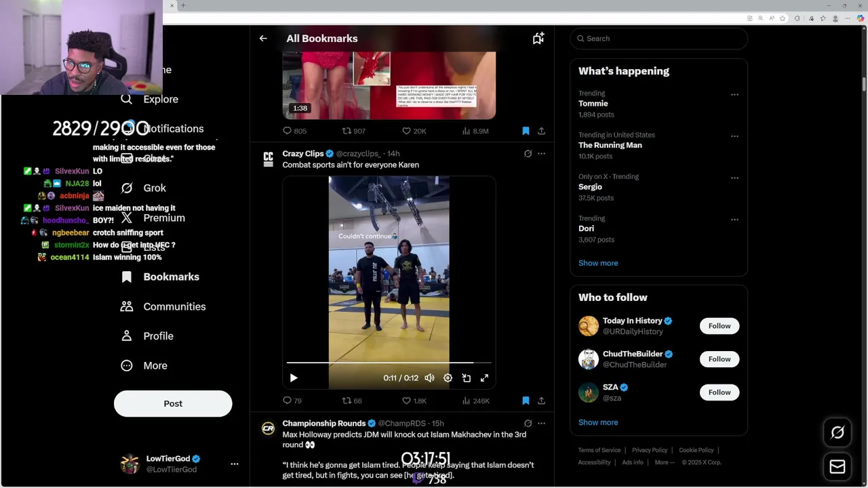Viewport: 868px width, 488px height.
Task: Enter fullscreen on Crazy Clips video
Action: click(x=484, y=378)
